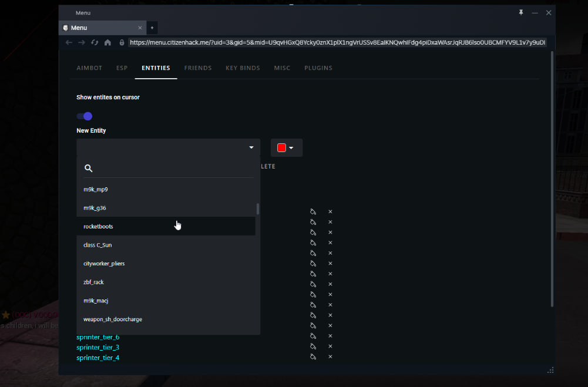Image resolution: width=588 pixels, height=387 pixels.
Task: Click the search magnifier in the dropdown
Action: click(88, 169)
